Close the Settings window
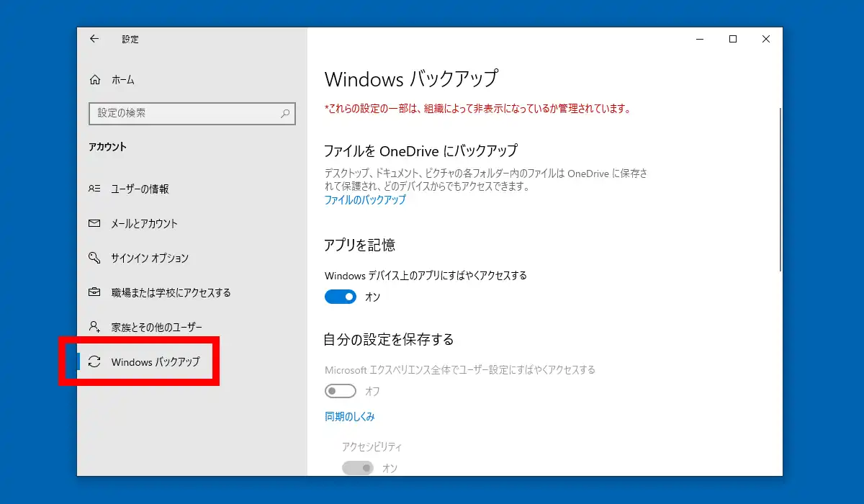 [x=766, y=40]
